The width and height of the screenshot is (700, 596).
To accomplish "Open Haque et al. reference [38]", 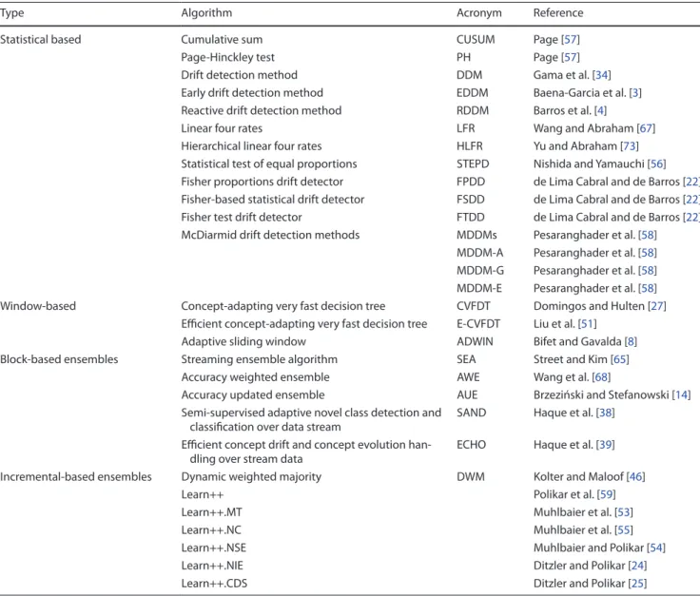I will pos(605,413).
